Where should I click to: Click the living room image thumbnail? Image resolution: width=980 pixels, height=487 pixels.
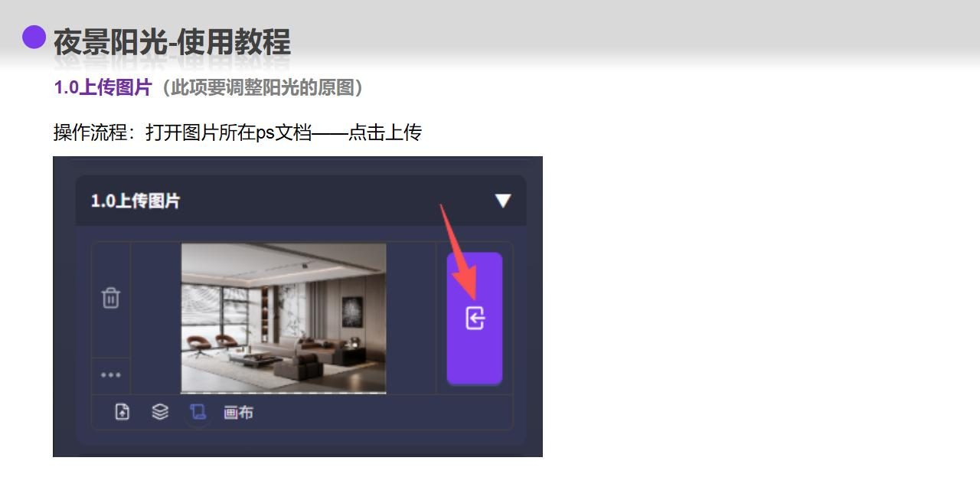point(283,319)
